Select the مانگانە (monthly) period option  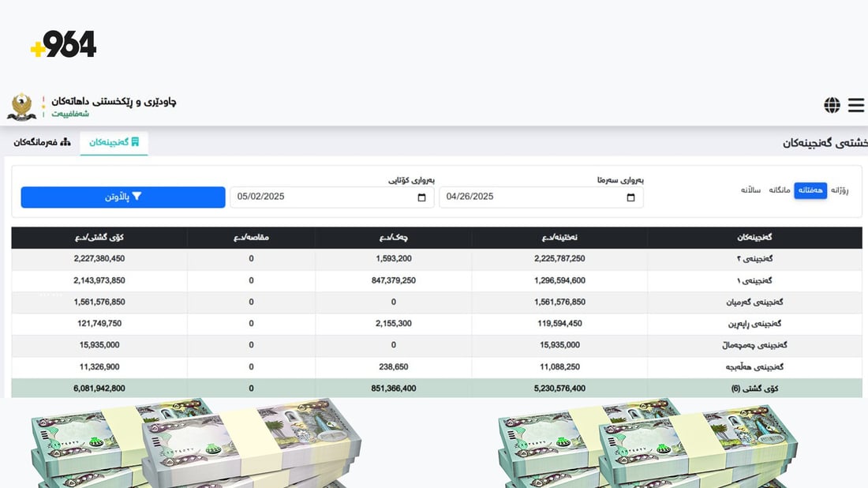779,190
